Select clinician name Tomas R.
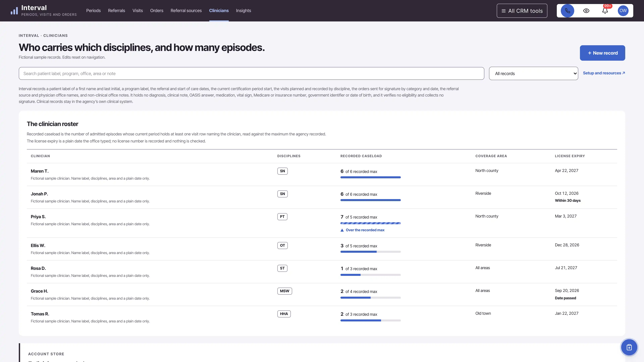 point(40,314)
